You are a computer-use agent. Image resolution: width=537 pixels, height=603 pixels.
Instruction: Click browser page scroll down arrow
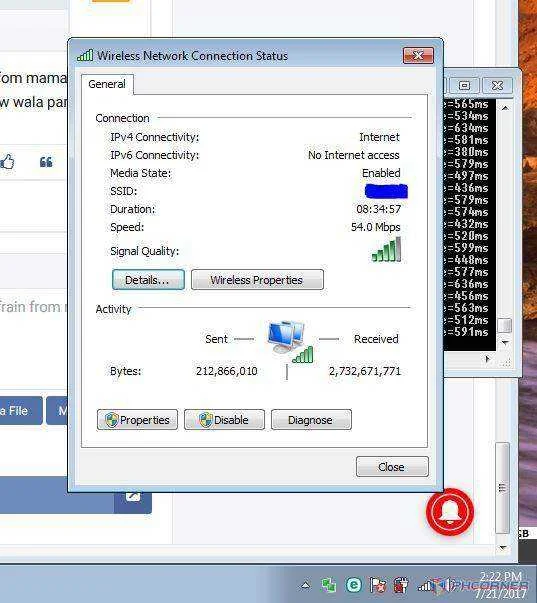(502, 547)
